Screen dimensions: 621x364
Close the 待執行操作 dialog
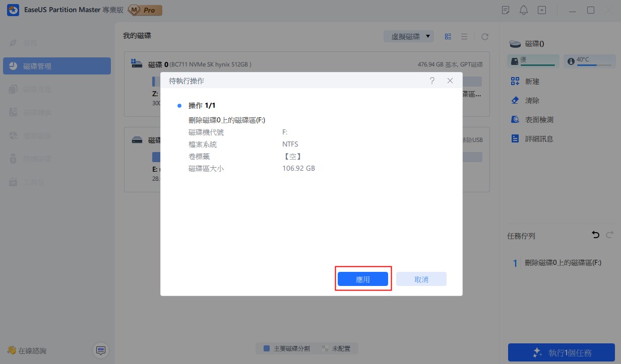(x=450, y=81)
